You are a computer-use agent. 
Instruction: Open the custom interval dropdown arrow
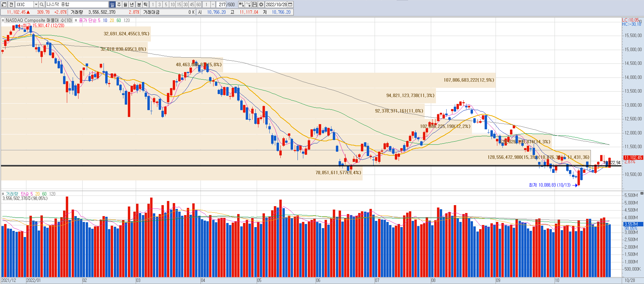coord(213,4)
